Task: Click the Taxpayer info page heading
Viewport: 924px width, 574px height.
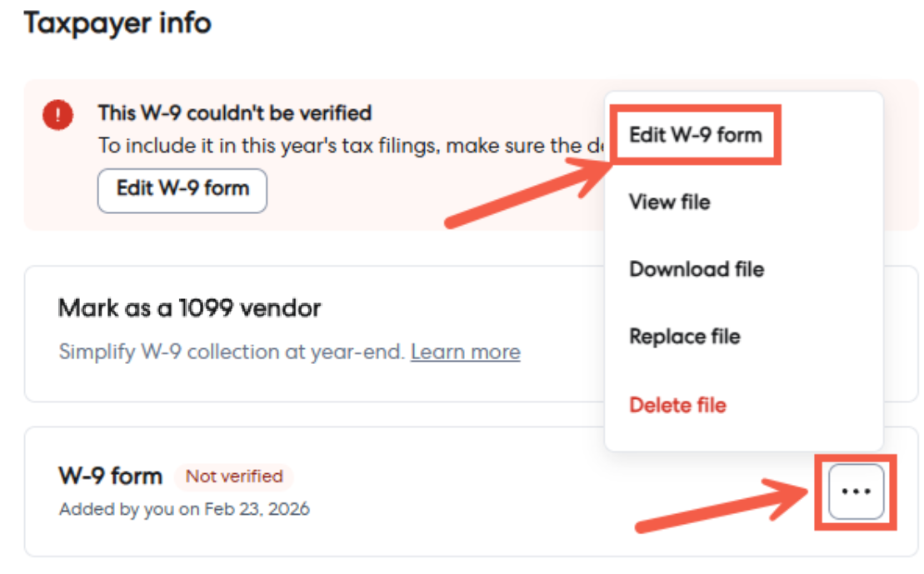Action: [x=117, y=23]
